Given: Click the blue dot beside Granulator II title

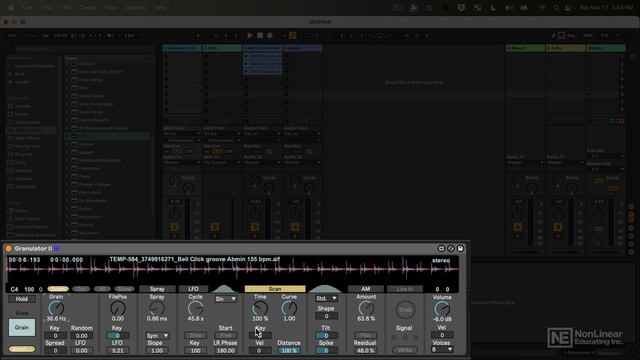Looking at the screenshot, I should (x=57, y=249).
